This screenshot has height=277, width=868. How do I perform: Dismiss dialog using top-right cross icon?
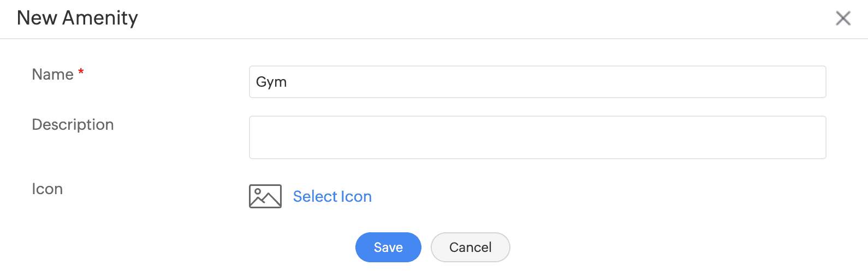[x=843, y=19]
